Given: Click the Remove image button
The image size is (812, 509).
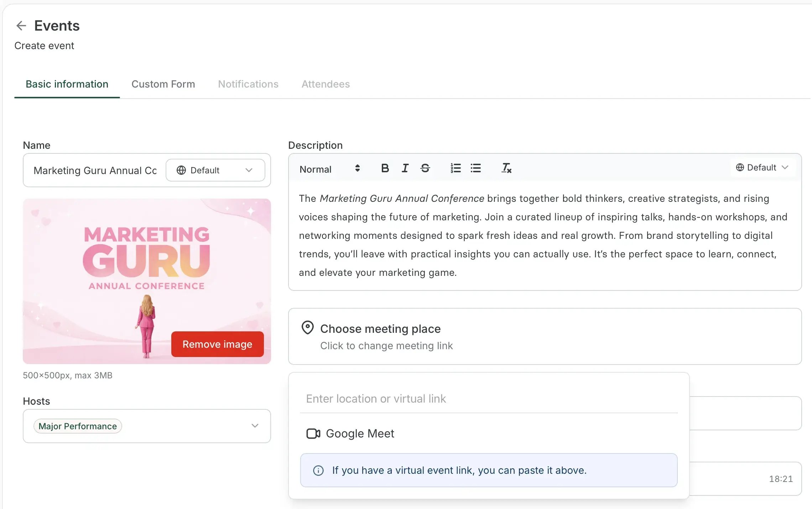Looking at the screenshot, I should pyautogui.click(x=217, y=344).
